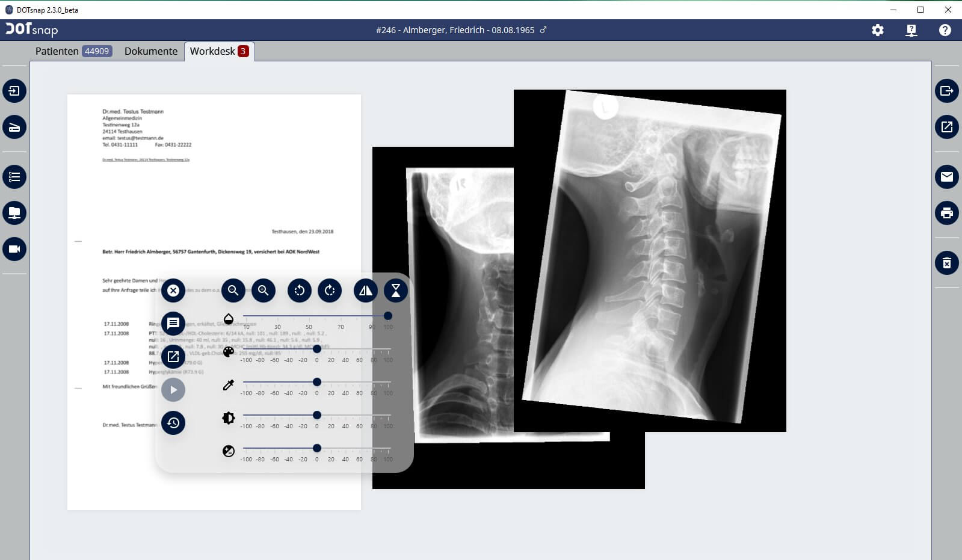962x560 pixels.
Task: Click the scanner icon in left sidebar
Action: coord(14,127)
